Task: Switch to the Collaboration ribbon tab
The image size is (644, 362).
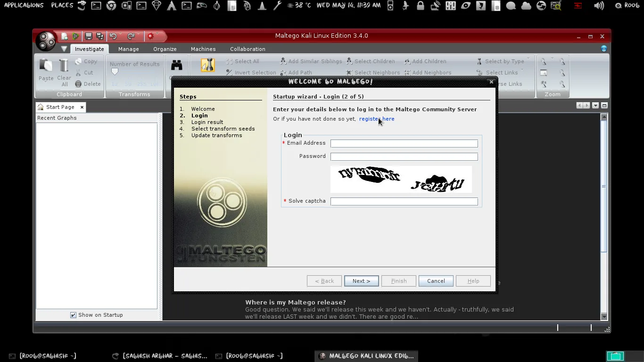Action: point(248,49)
